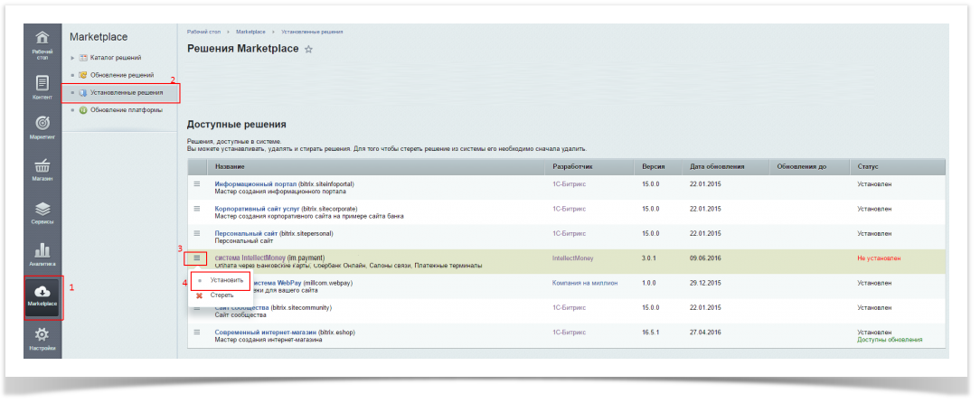The height and width of the screenshot is (403, 980).
Task: Open hamburger menu for Современный интернет-магазин row
Action: point(197,333)
